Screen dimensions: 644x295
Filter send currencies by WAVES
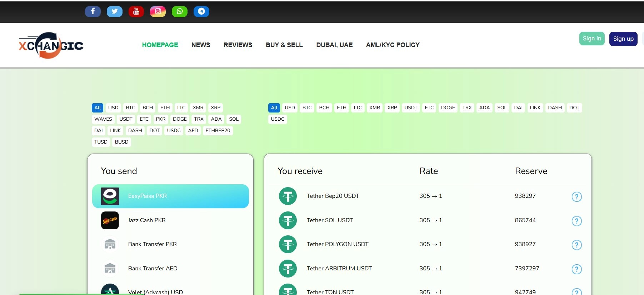pos(103,119)
